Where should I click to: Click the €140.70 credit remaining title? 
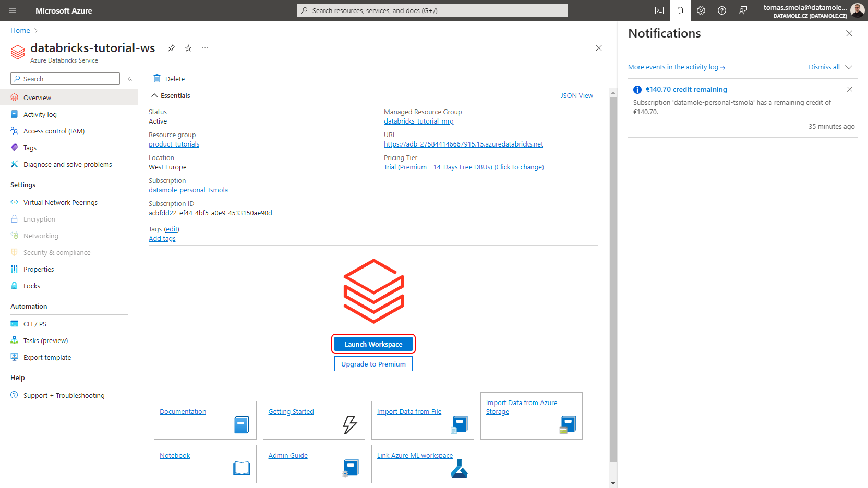pos(686,90)
